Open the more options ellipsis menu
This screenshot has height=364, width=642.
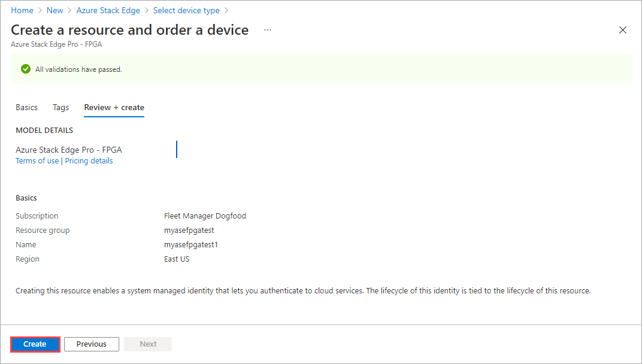pyautogui.click(x=267, y=29)
